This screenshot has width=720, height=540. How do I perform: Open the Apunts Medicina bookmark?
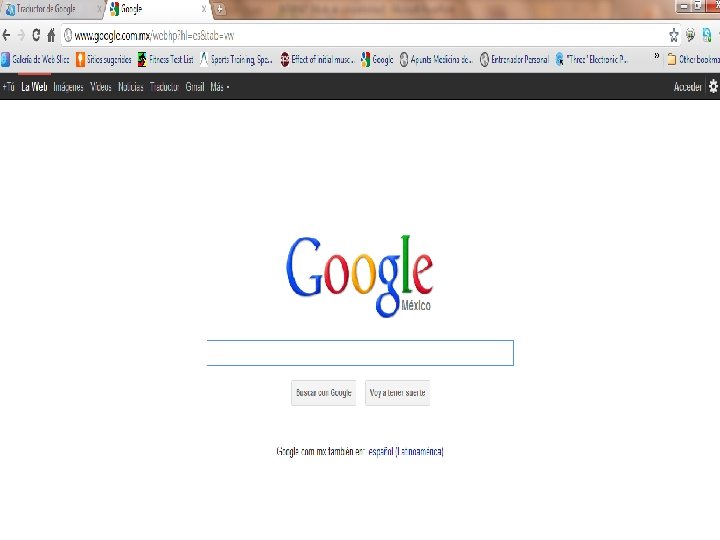[436, 59]
